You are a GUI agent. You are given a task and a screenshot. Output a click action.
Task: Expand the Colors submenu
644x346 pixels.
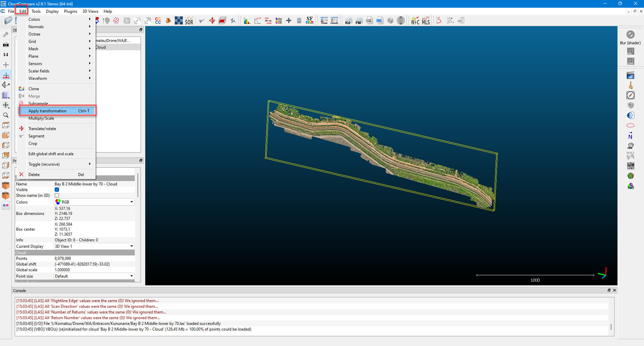point(57,19)
